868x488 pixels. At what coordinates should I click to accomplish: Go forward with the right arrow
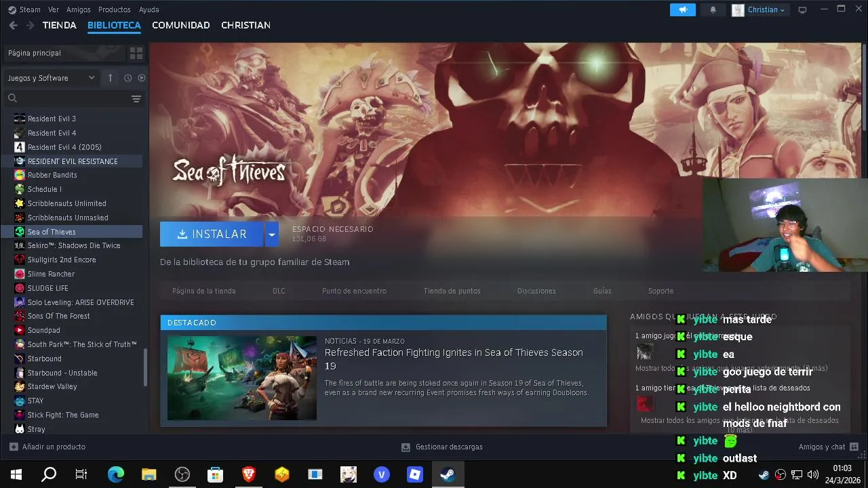30,25
